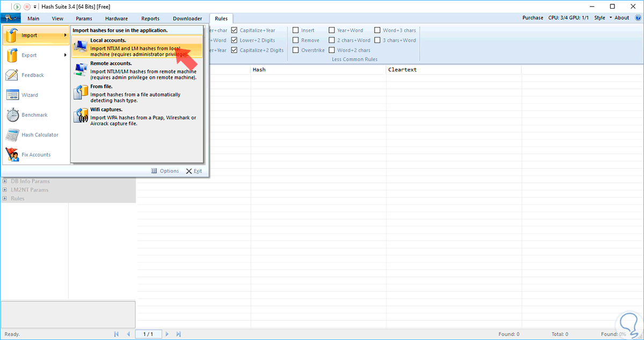
Task: Click the Cleartext column header
Action: point(454,69)
